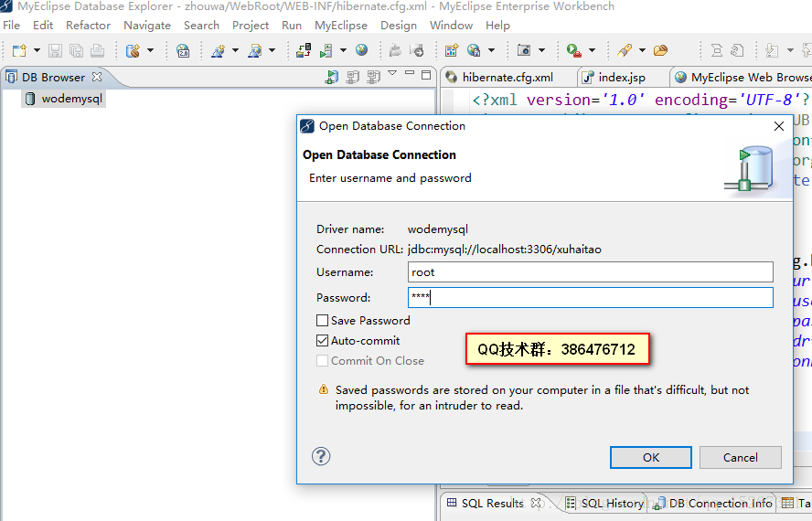Click the New wizard toolbar icon
Viewport: 812px width, 521px height.
pyautogui.click(x=19, y=50)
